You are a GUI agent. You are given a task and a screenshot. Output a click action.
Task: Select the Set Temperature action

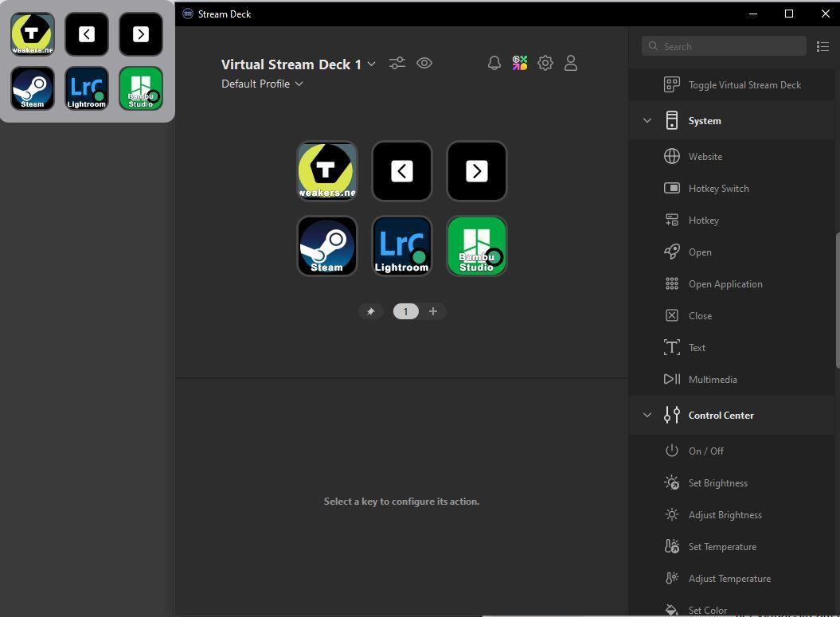(x=732, y=547)
